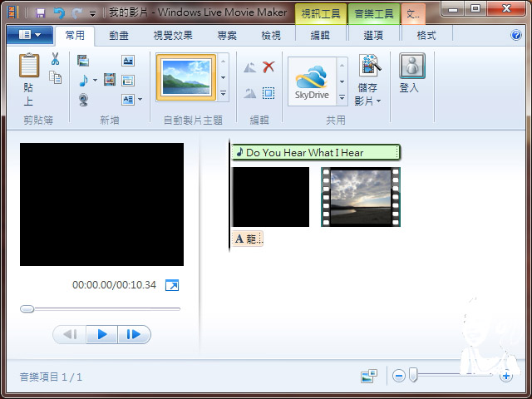Click the zoom in plus button
Image resolution: width=532 pixels, height=399 pixels.
click(x=506, y=376)
